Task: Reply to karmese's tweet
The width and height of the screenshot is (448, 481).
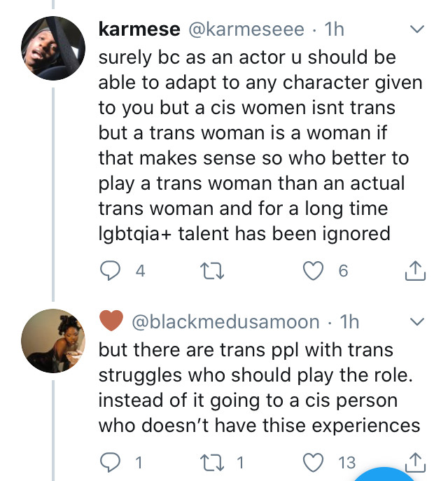Action: pyautogui.click(x=108, y=270)
